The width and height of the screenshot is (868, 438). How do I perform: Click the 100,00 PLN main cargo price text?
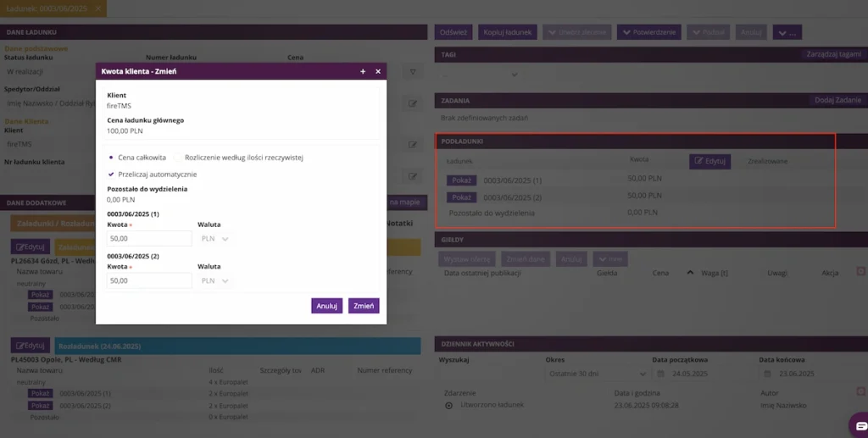point(125,131)
